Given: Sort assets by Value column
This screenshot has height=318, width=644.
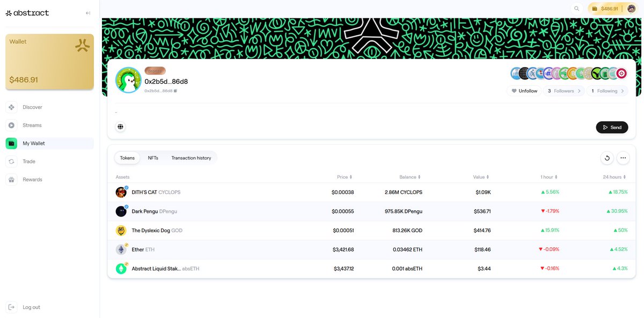Looking at the screenshot, I should click(x=481, y=177).
